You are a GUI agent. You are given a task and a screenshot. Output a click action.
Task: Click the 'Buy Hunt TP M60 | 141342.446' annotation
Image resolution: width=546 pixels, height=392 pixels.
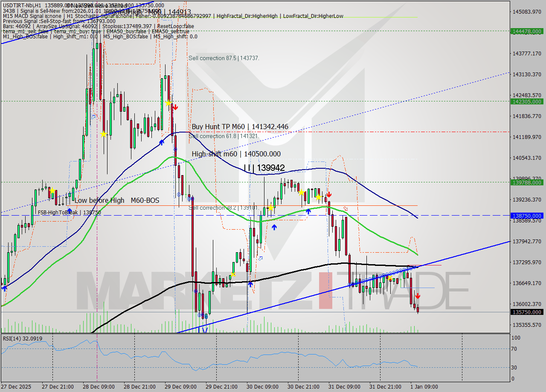pos(240,127)
